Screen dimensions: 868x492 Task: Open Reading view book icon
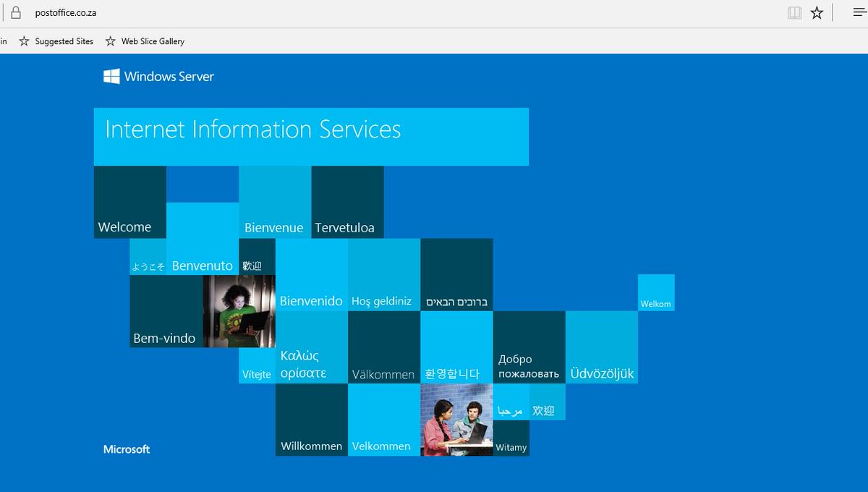point(794,12)
